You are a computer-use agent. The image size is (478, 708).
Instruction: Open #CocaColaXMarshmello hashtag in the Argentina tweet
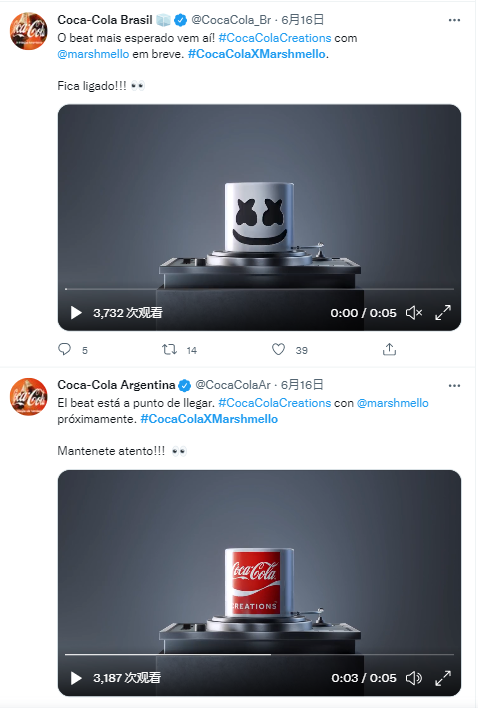[209, 419]
